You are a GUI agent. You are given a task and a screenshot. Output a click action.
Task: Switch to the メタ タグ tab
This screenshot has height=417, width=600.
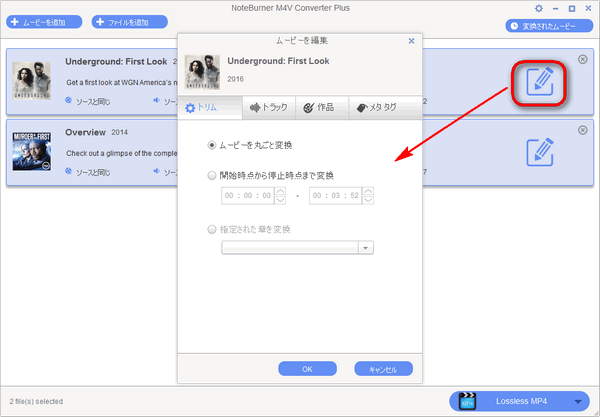[385, 108]
